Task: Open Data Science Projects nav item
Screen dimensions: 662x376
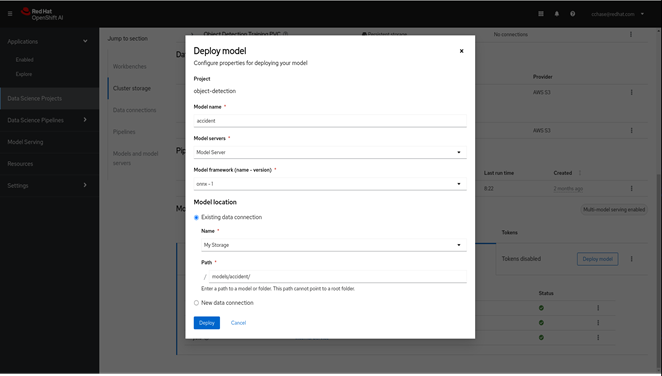Action: point(49,98)
